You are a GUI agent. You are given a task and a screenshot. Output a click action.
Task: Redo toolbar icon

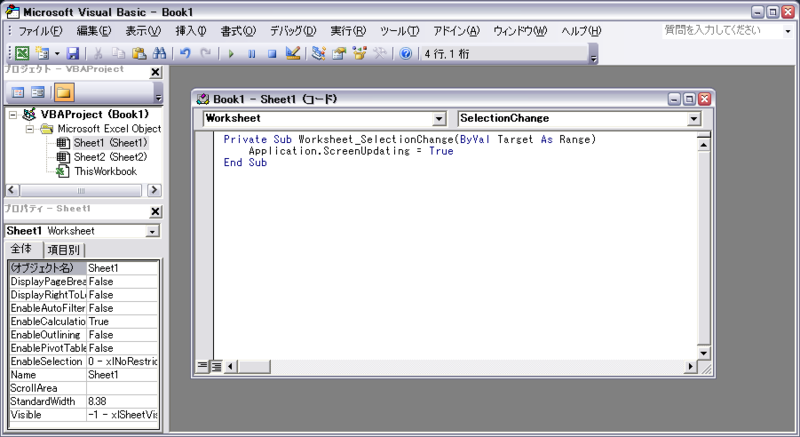206,53
